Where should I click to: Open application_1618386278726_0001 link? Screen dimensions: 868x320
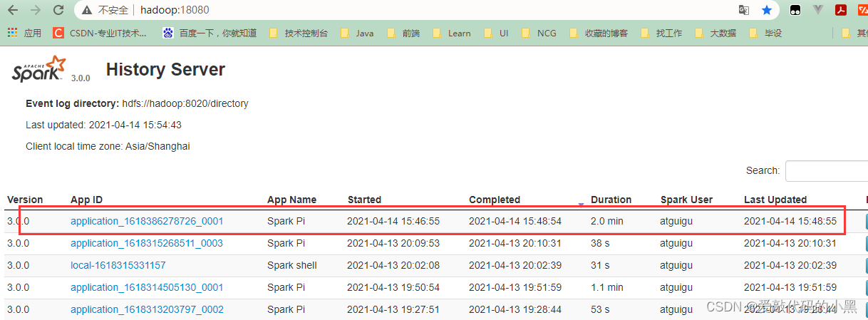(x=147, y=221)
